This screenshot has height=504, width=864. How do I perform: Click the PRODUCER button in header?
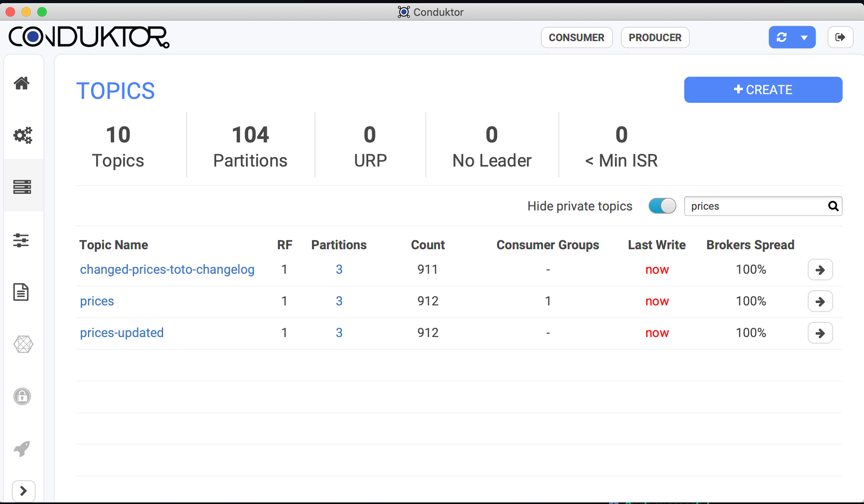click(x=655, y=38)
